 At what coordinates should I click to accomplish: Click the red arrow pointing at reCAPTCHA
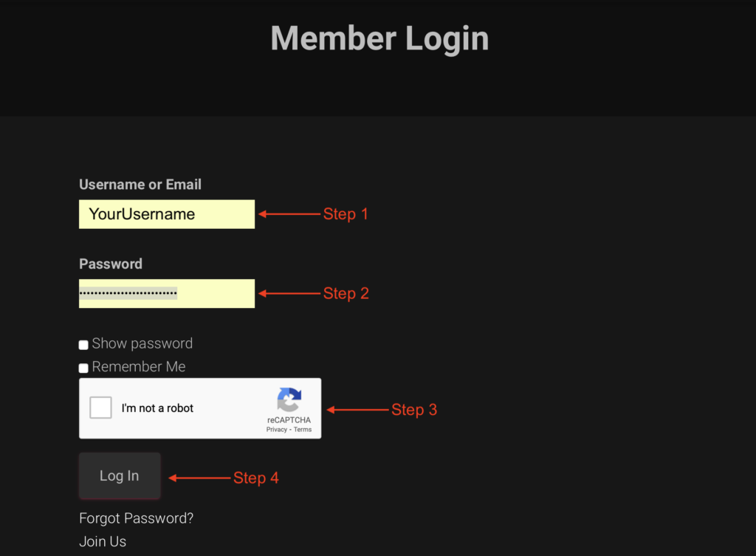358,410
